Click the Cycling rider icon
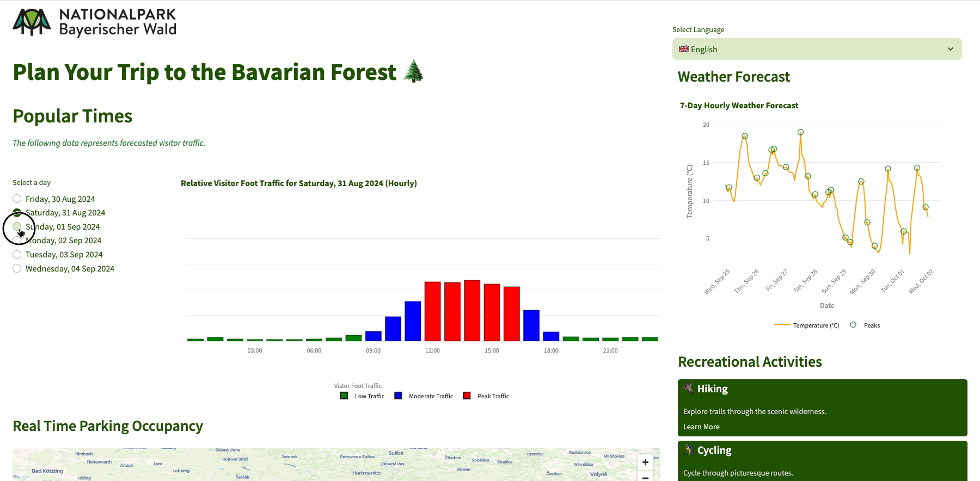 [x=689, y=449]
